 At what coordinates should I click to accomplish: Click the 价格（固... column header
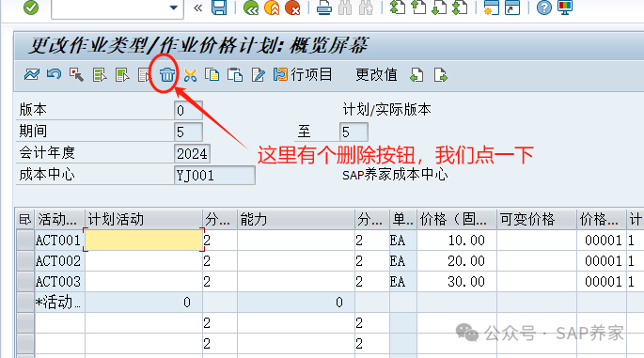click(457, 219)
